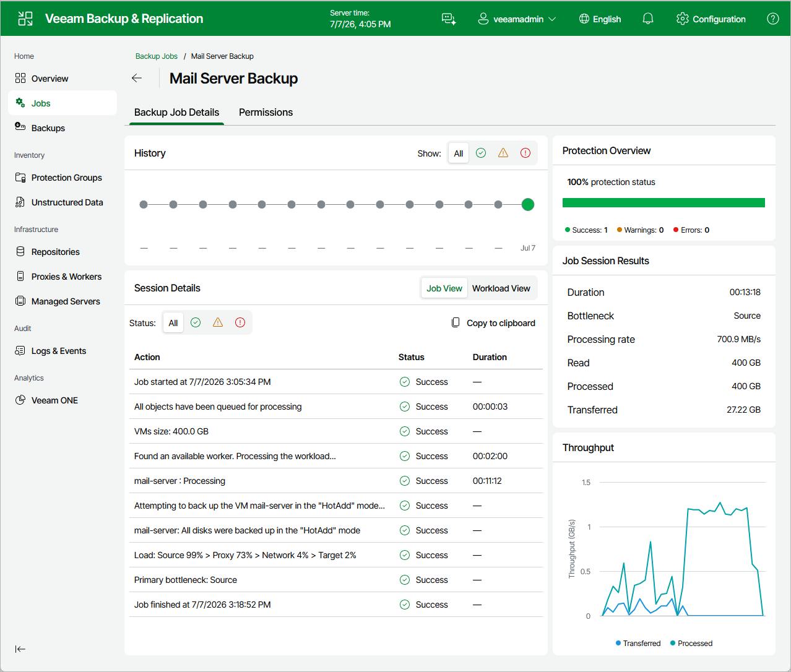This screenshot has height=672, width=791.
Task: Open Managed Servers in the sidebar
Action: [x=63, y=301]
